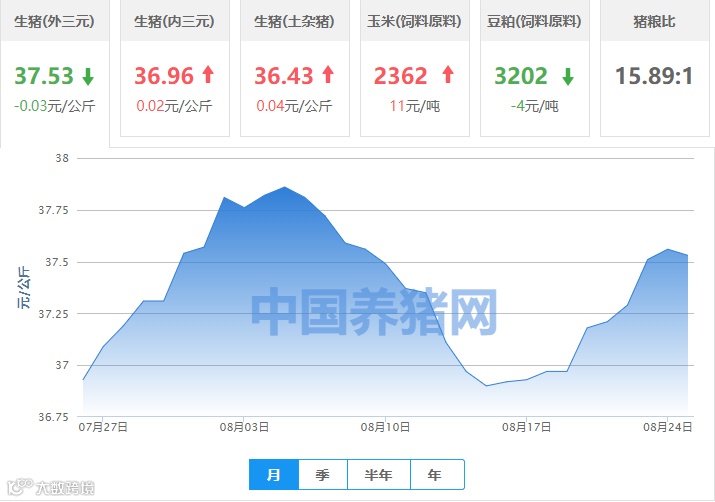Click the price value 37.53

pos(44,76)
